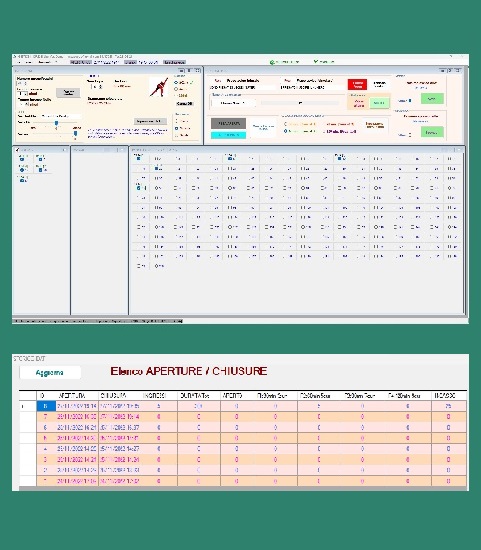This screenshot has width=481, height=550.
Task: Adjust the lower slider in the left settings panel
Action: [x=75, y=134]
